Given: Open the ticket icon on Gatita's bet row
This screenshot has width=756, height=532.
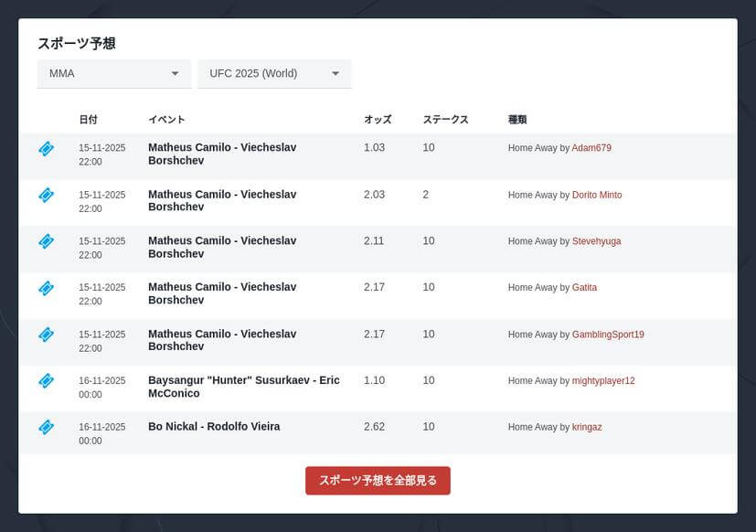Looking at the screenshot, I should pos(46,288).
